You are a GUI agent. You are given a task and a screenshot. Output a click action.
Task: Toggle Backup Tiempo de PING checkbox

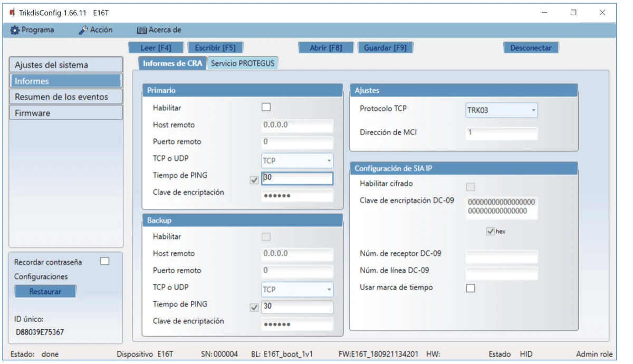click(x=254, y=308)
